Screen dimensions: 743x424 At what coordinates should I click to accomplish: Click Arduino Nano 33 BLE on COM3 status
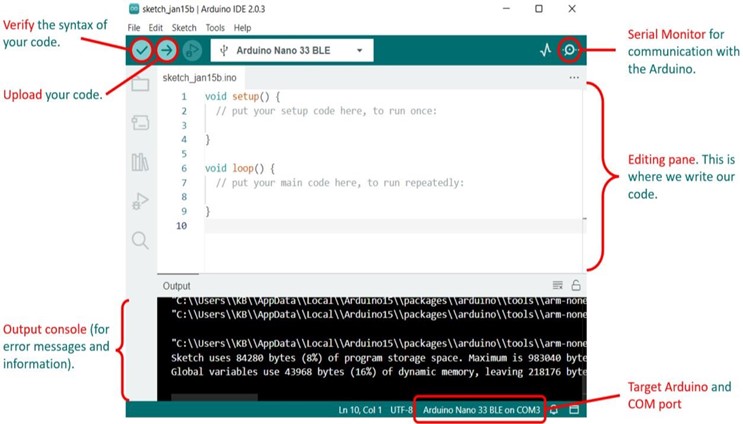click(x=481, y=410)
